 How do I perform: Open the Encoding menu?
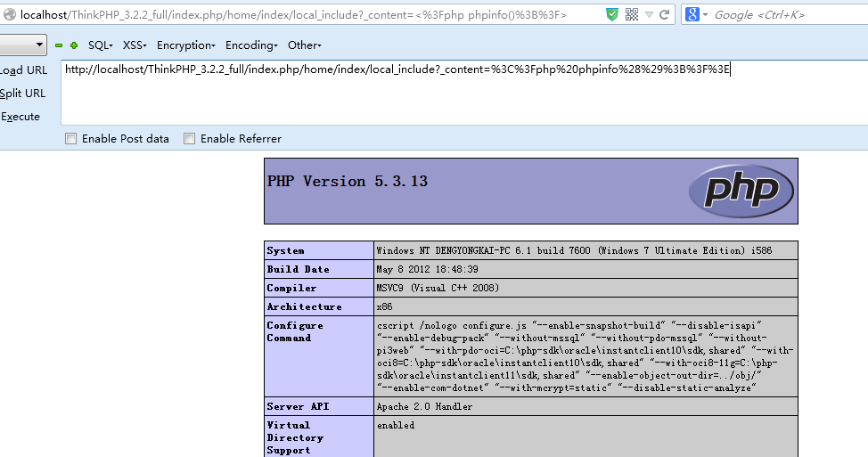point(251,45)
